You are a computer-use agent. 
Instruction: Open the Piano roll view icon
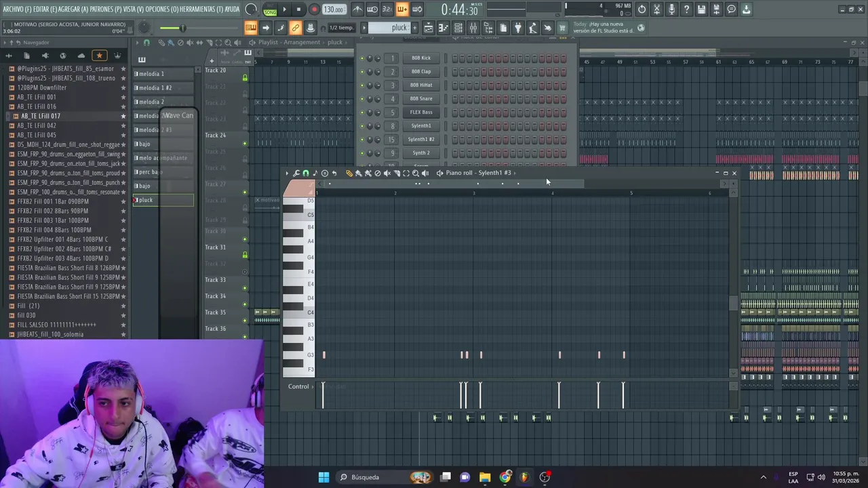coord(443,28)
